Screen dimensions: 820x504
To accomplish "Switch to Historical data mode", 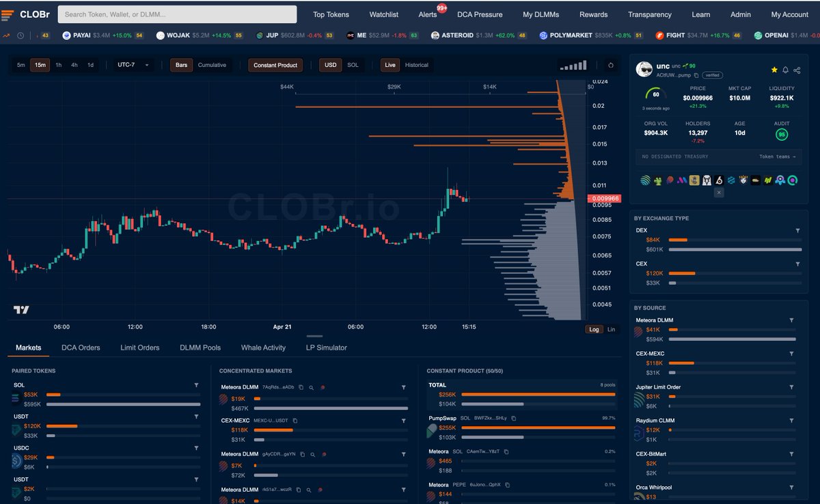I will pos(416,66).
